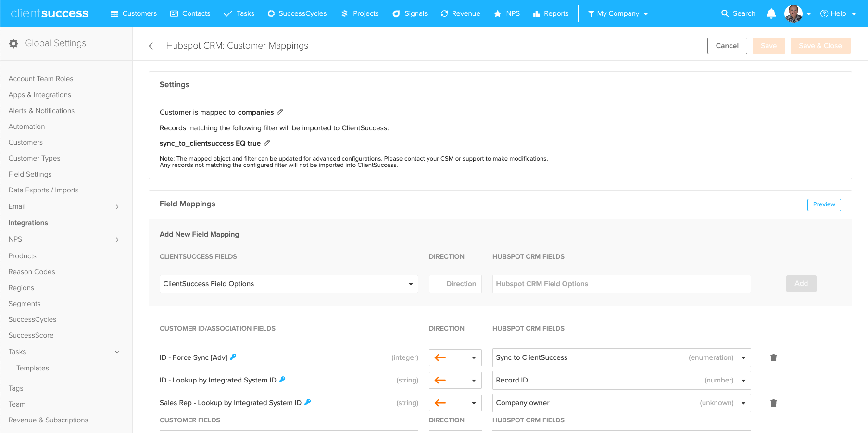Click the Preview button

click(824, 204)
